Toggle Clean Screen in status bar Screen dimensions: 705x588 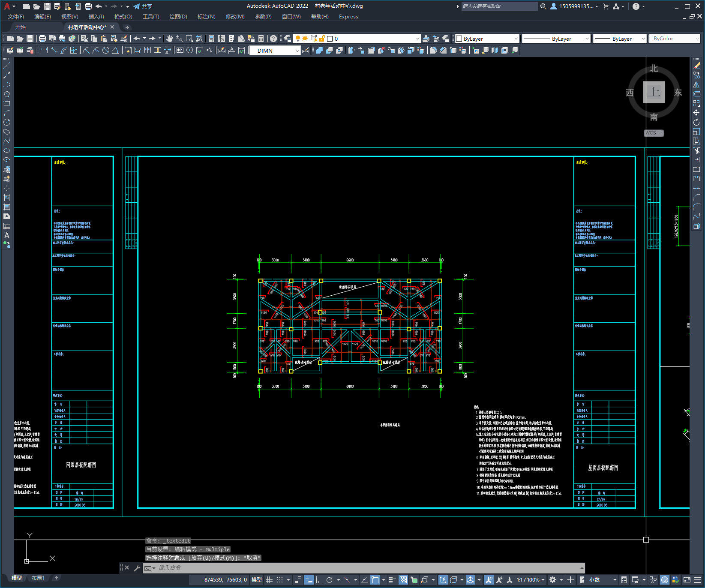(687, 580)
